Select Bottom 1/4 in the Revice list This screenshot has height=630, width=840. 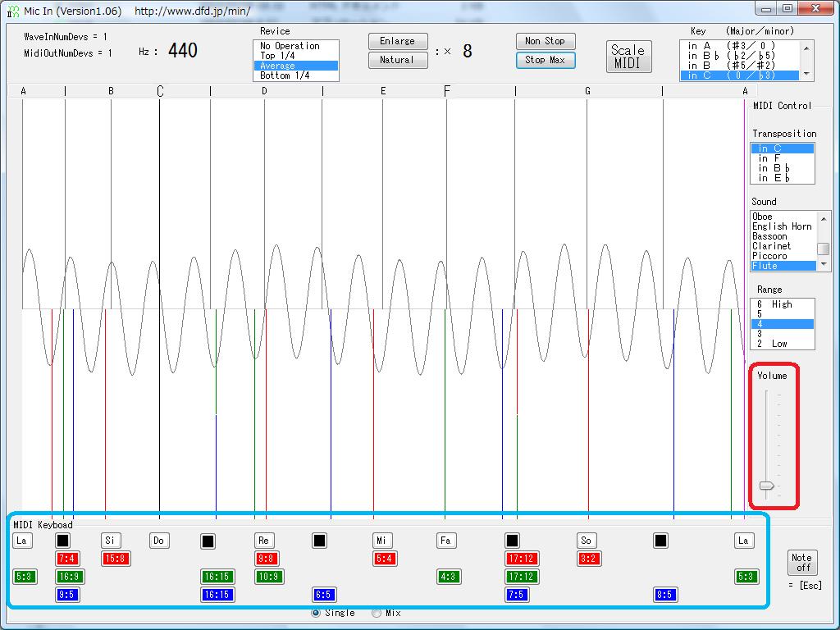click(x=295, y=75)
